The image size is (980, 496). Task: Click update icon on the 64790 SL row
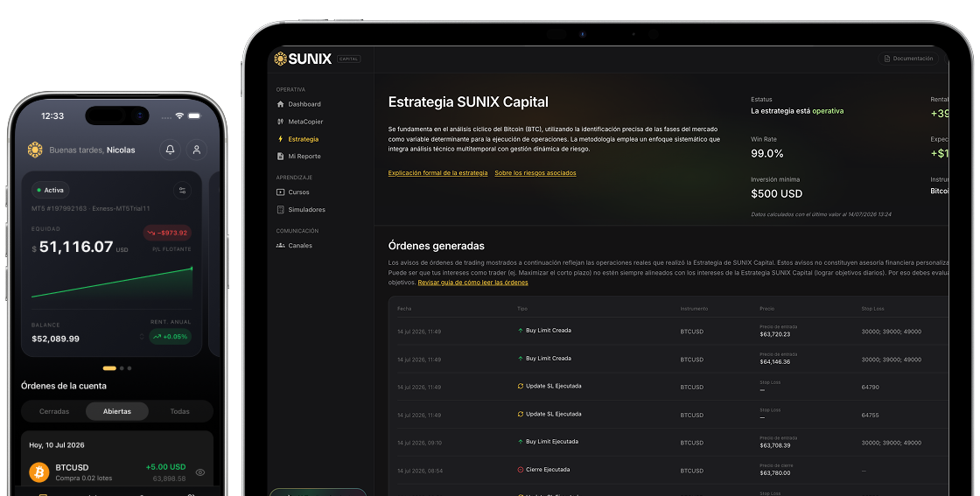point(520,386)
